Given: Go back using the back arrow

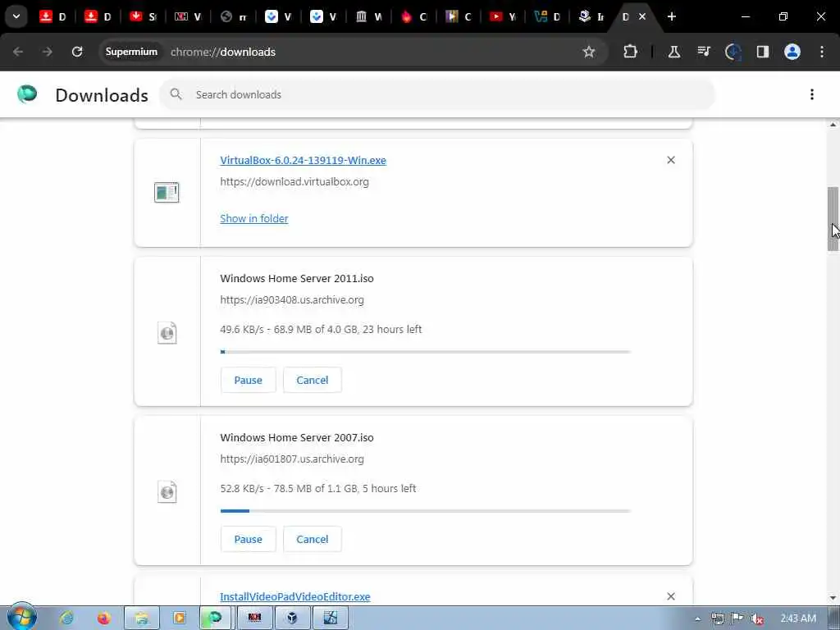Looking at the screenshot, I should (x=18, y=52).
